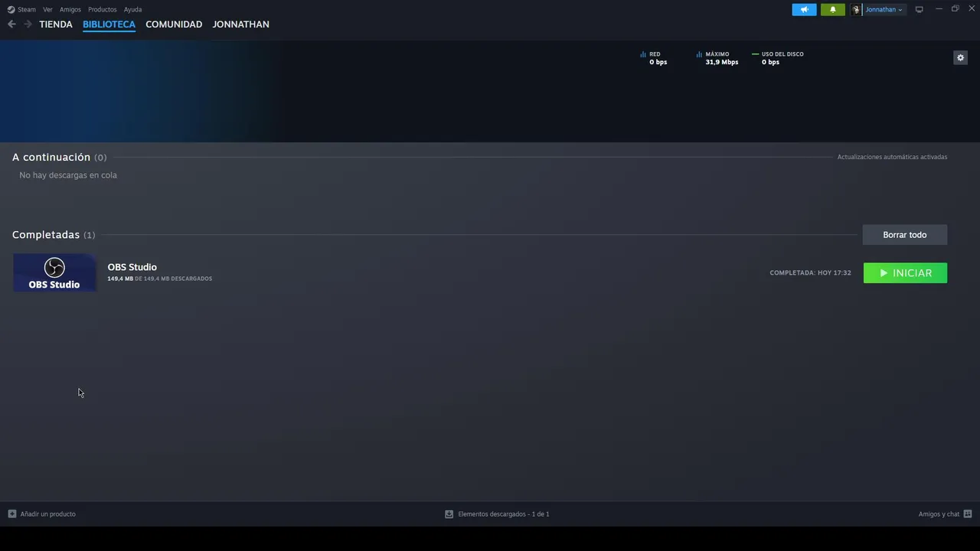Click the OBS Studio thumbnail
The height and width of the screenshot is (551, 980).
[x=54, y=273]
